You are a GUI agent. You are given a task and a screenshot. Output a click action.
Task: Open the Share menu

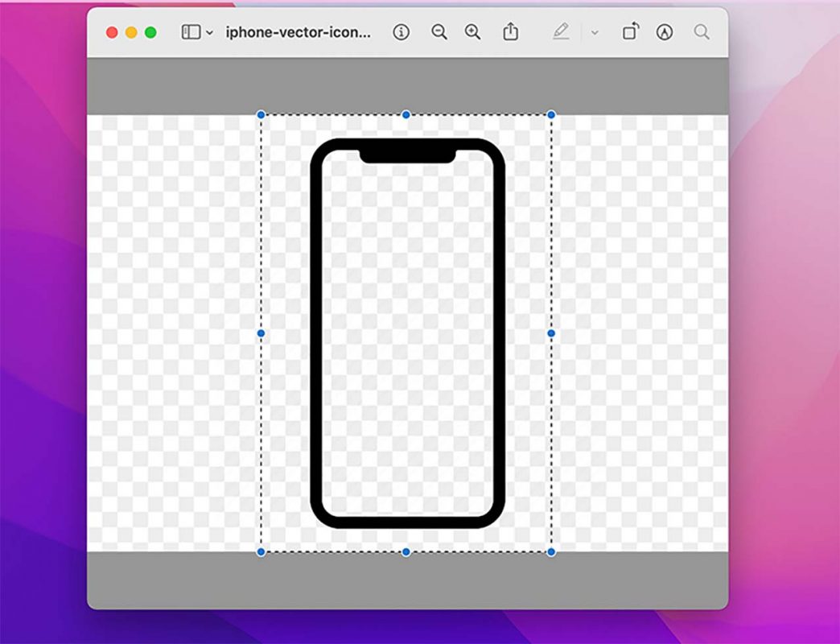[510, 32]
